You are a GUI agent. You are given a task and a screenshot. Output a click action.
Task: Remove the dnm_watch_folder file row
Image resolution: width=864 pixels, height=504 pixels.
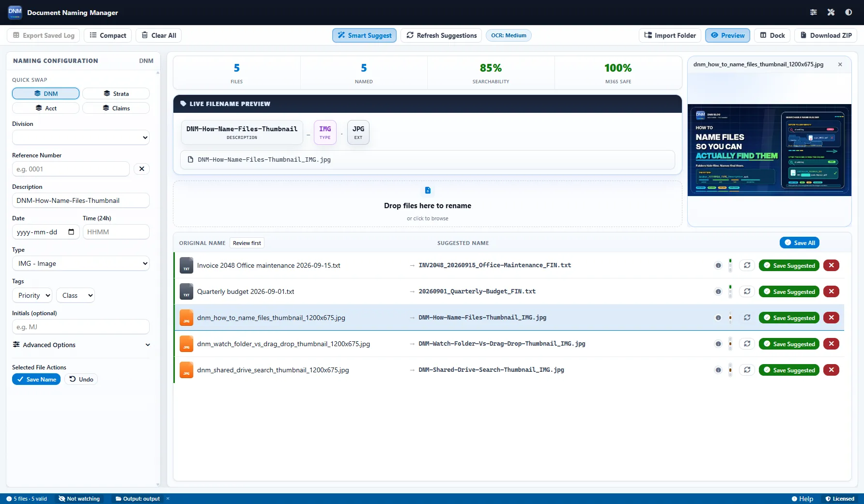[832, 344]
